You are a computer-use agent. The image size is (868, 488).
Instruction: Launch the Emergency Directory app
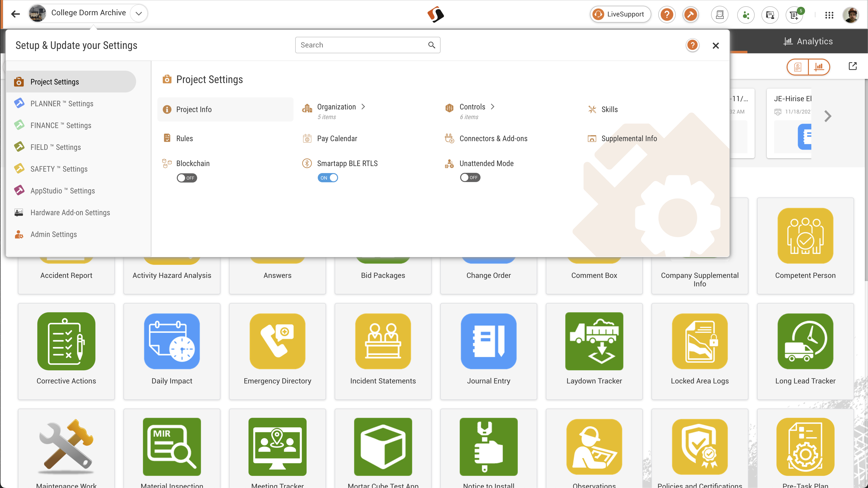click(x=277, y=341)
